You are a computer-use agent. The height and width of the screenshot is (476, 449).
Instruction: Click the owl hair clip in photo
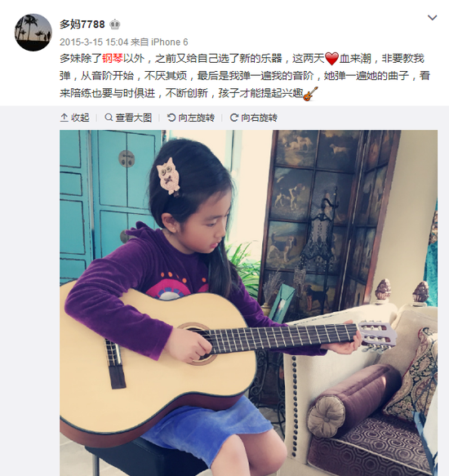click(x=168, y=176)
